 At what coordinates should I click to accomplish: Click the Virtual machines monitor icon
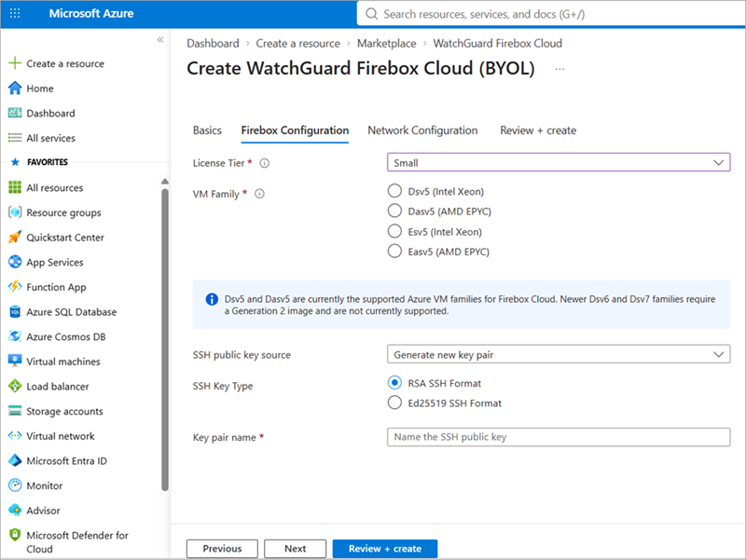tap(15, 361)
